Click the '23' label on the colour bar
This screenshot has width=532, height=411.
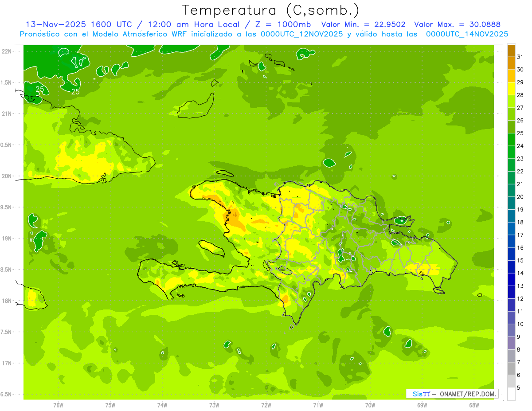pos(520,159)
